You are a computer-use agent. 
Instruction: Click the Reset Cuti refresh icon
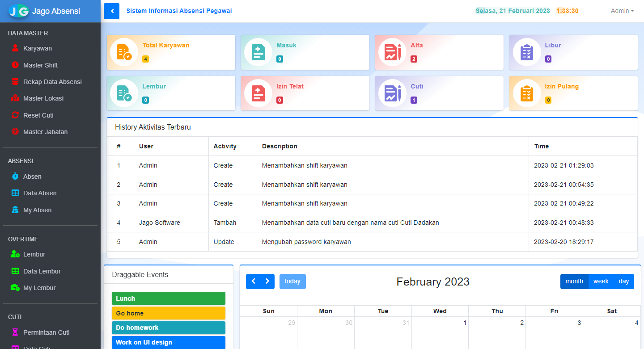pos(15,115)
